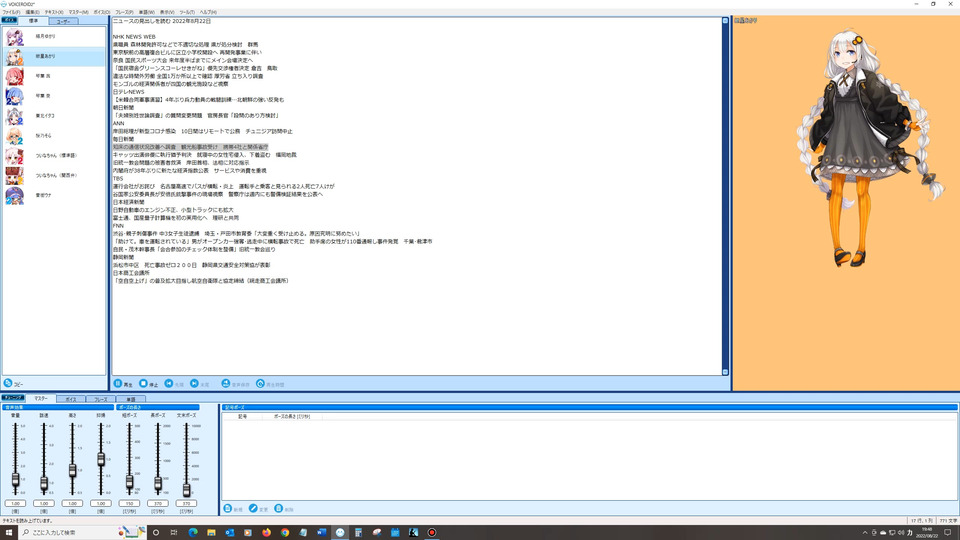This screenshot has width=960, height=540.
Task: Click the 話速 speed slider handle
Action: point(44,484)
